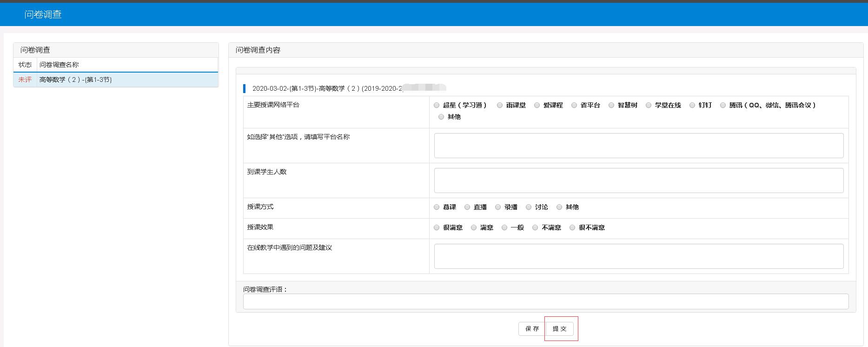Choose 其他 under 主要授课网络平台
Viewport: 868px width, 347px height.
[x=441, y=117]
